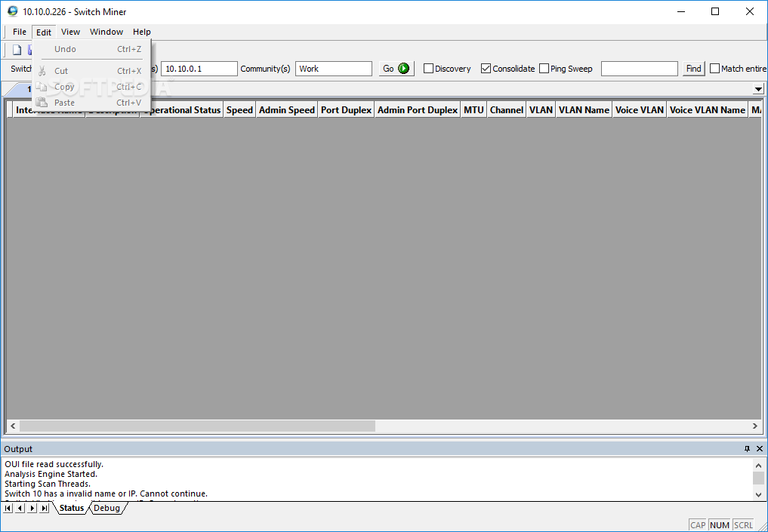Click the Admin Port Duplex column header
768x532 pixels.
(x=418, y=110)
